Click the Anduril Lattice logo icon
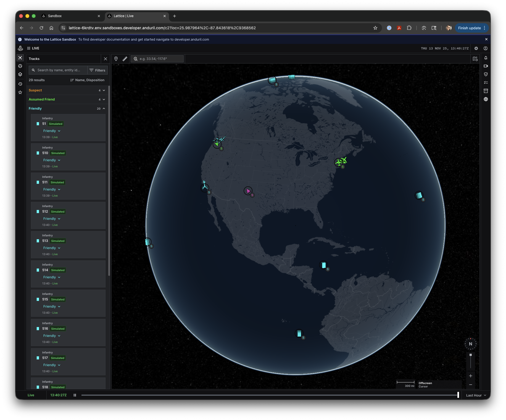 (x=20, y=48)
